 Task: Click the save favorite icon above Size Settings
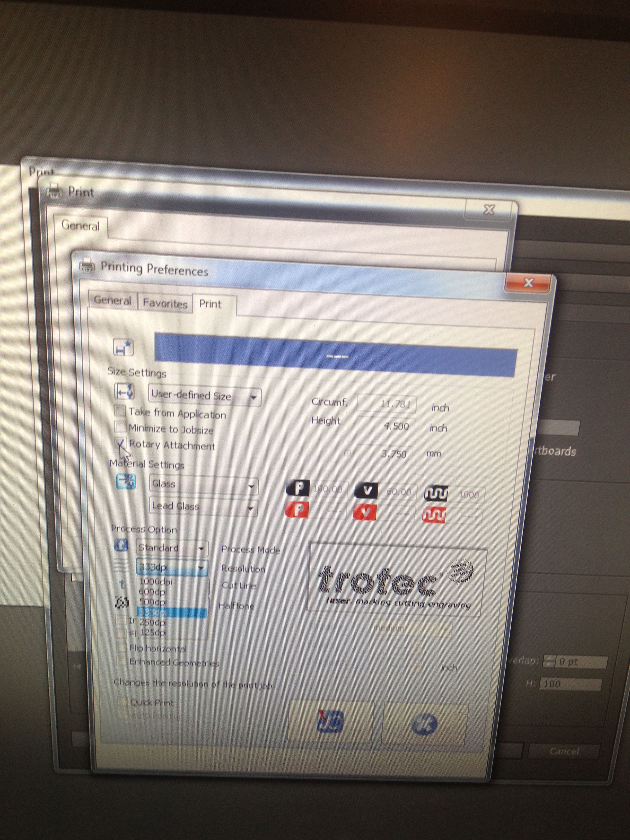click(124, 347)
